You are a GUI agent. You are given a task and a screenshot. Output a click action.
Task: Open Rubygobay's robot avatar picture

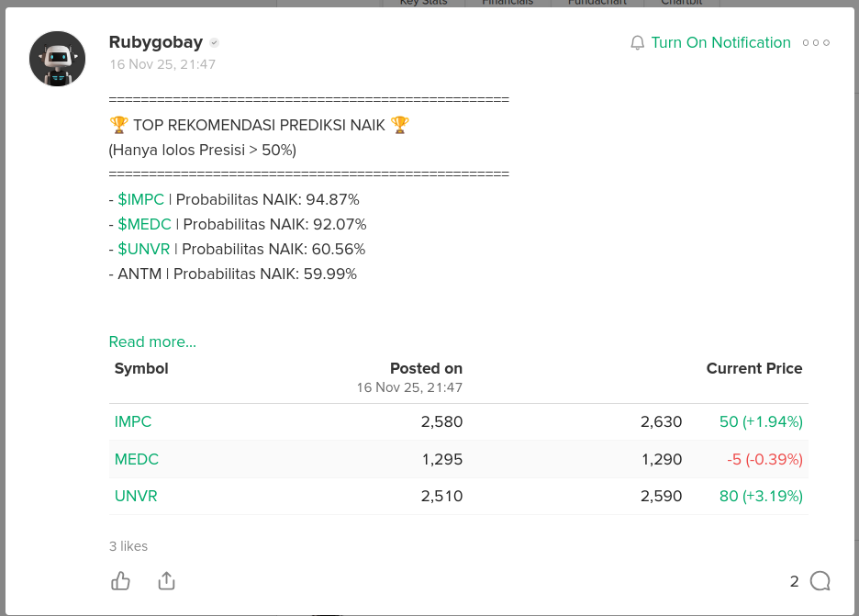pyautogui.click(x=57, y=59)
